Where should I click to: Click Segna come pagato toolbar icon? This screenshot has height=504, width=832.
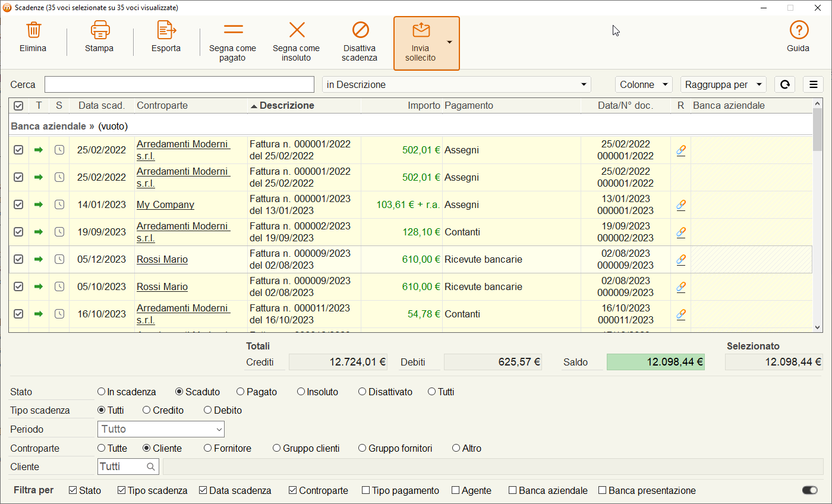(x=233, y=30)
